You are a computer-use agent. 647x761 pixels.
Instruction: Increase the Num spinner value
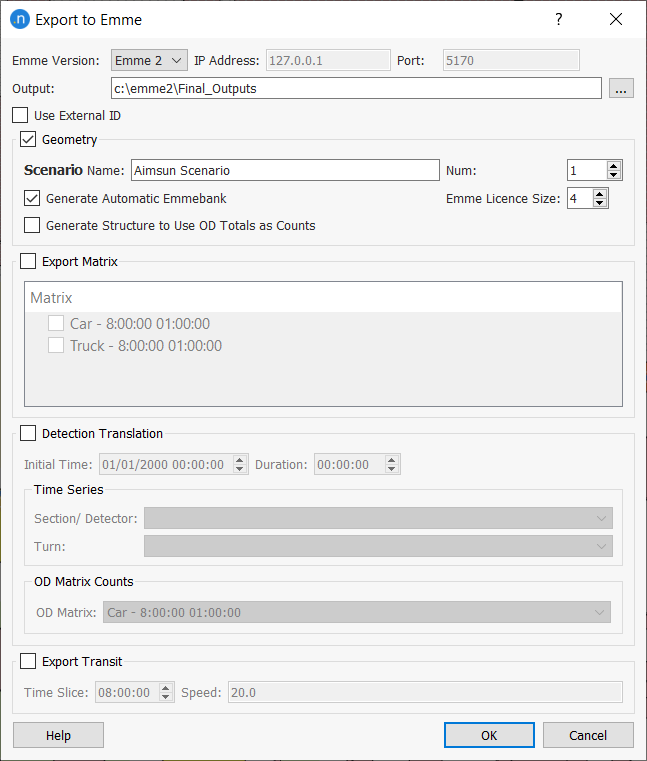coord(614,165)
